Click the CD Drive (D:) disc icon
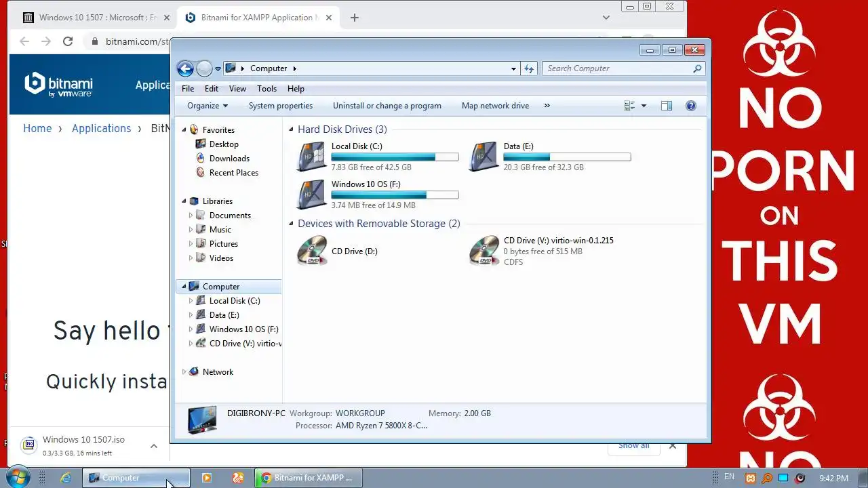This screenshot has width=868, height=488. (x=312, y=251)
